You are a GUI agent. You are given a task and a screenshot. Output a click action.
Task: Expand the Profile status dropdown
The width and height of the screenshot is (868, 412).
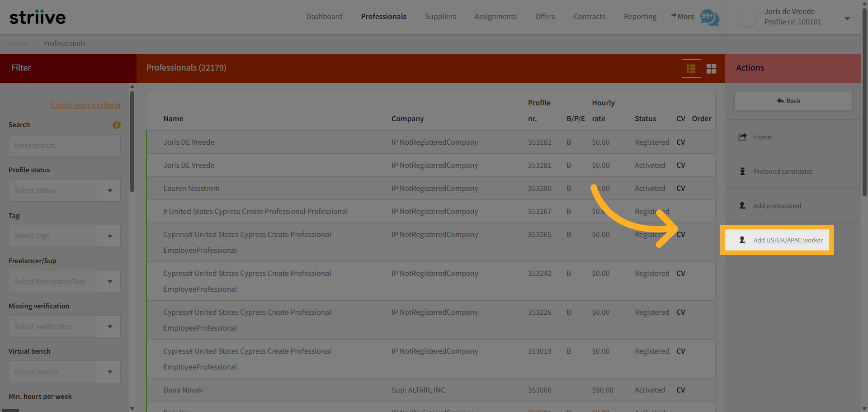click(x=108, y=190)
